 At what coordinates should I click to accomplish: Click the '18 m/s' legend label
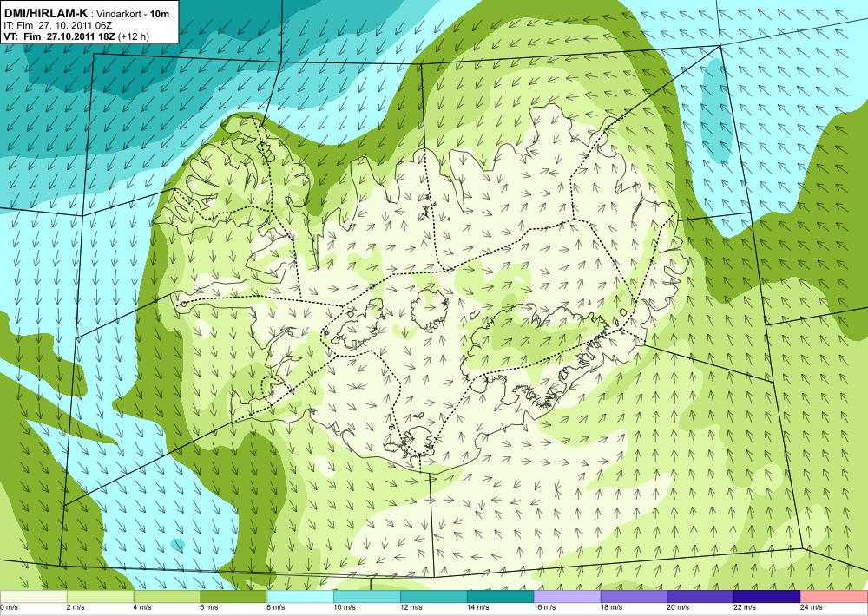(611, 607)
